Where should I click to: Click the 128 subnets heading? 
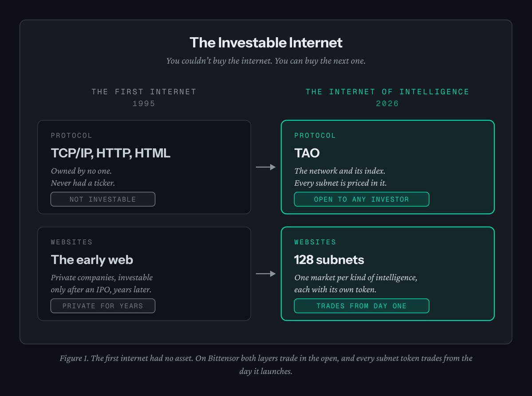329,260
